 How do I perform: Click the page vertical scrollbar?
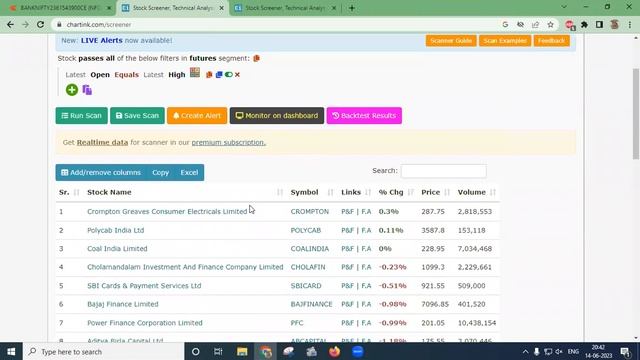click(636, 114)
